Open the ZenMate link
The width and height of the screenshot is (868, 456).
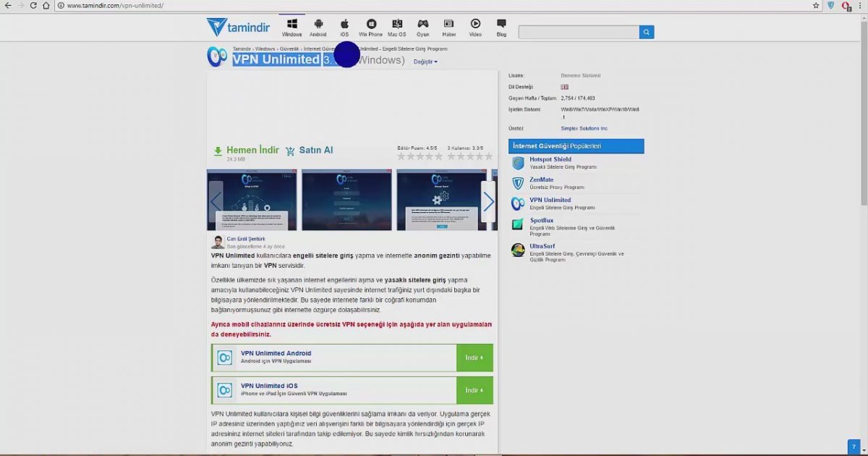(x=542, y=180)
